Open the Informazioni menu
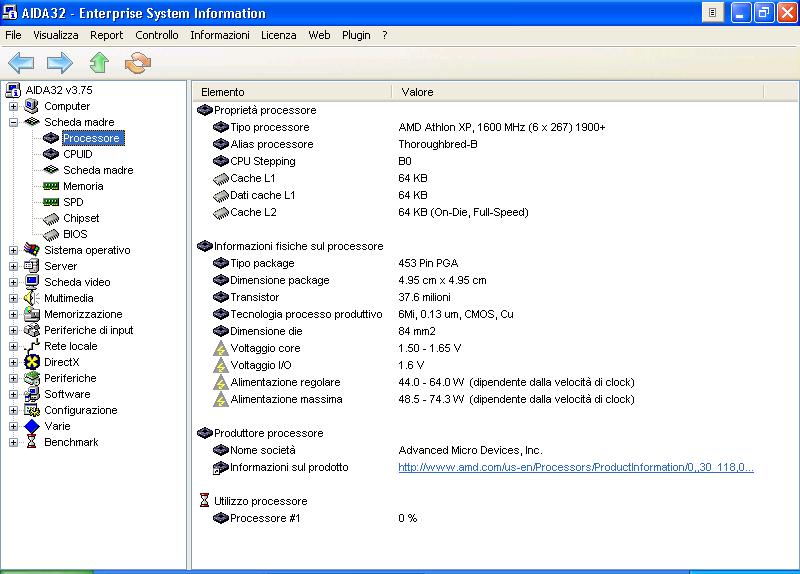 click(220, 35)
